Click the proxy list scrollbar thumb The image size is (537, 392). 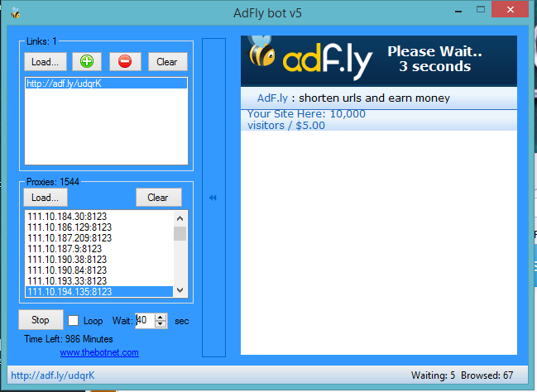point(180,233)
